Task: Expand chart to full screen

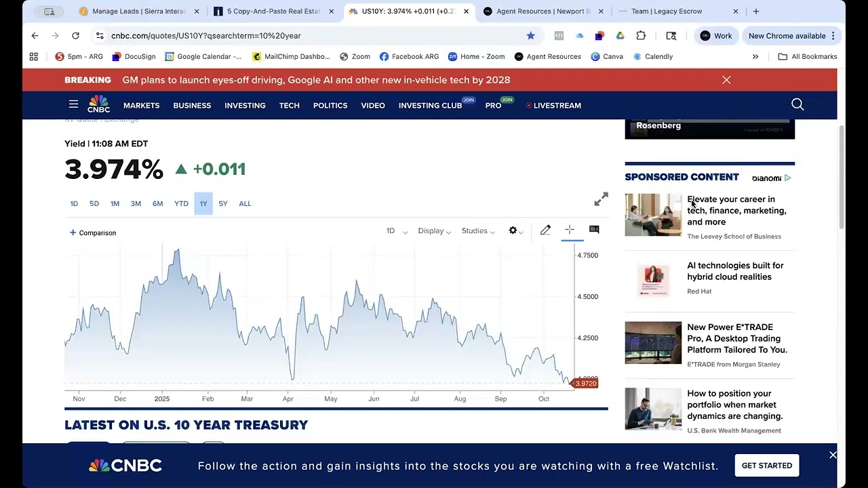Action: [601, 199]
